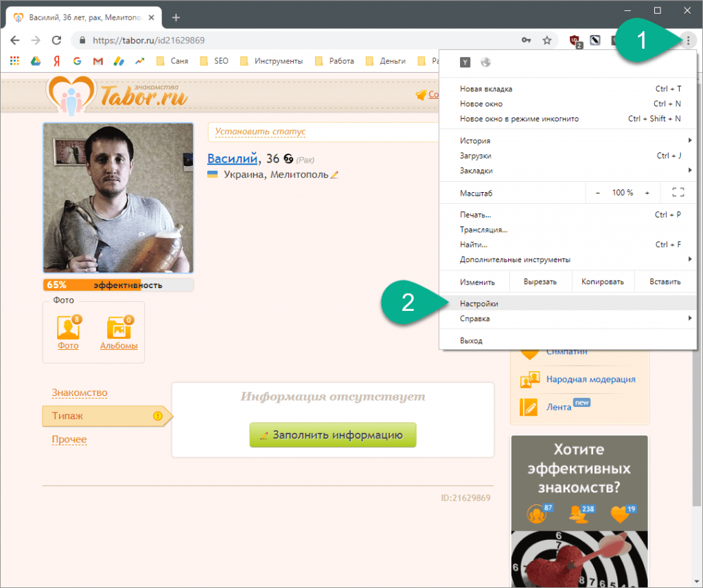
Task: Open the Лента link
Action: (x=559, y=407)
